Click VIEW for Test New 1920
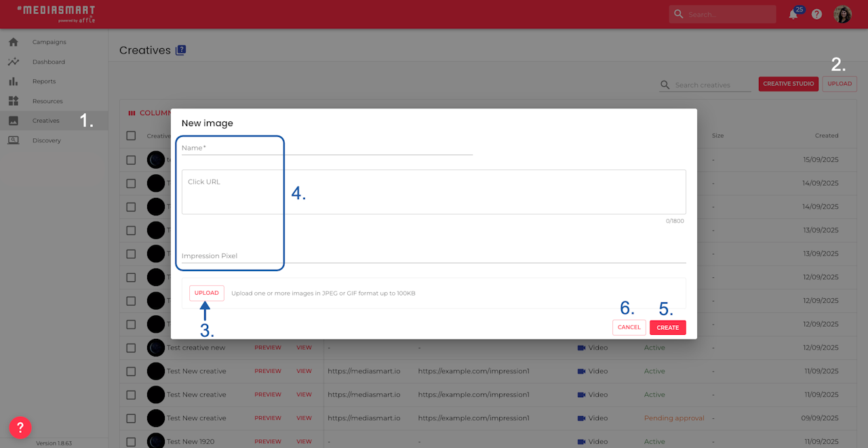This screenshot has height=448, width=868. point(304,441)
